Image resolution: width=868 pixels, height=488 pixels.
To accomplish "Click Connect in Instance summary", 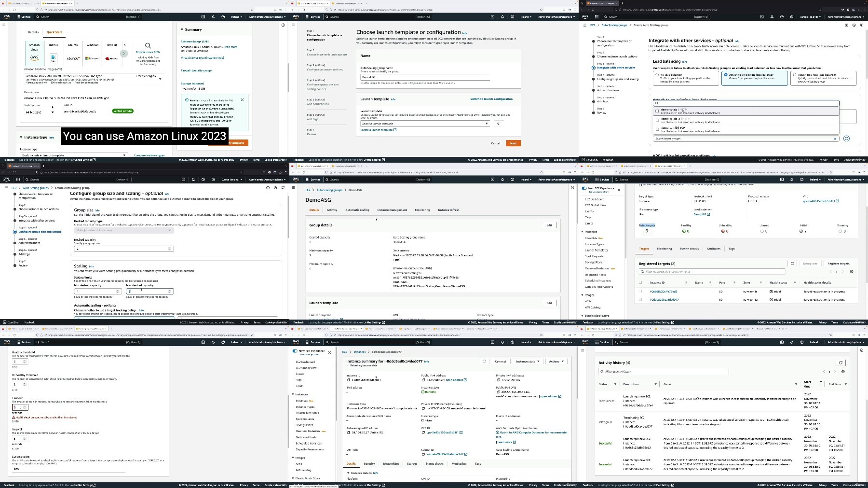I will [501, 362].
